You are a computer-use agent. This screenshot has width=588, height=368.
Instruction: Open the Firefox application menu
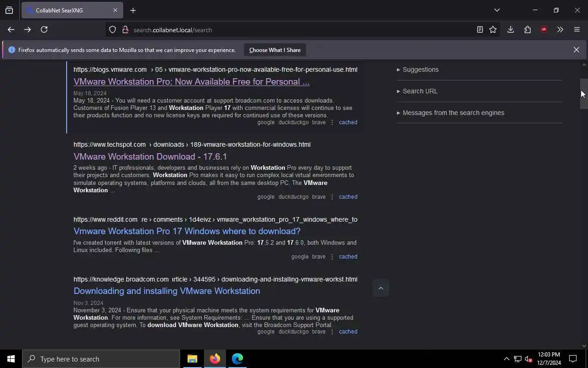577,29
